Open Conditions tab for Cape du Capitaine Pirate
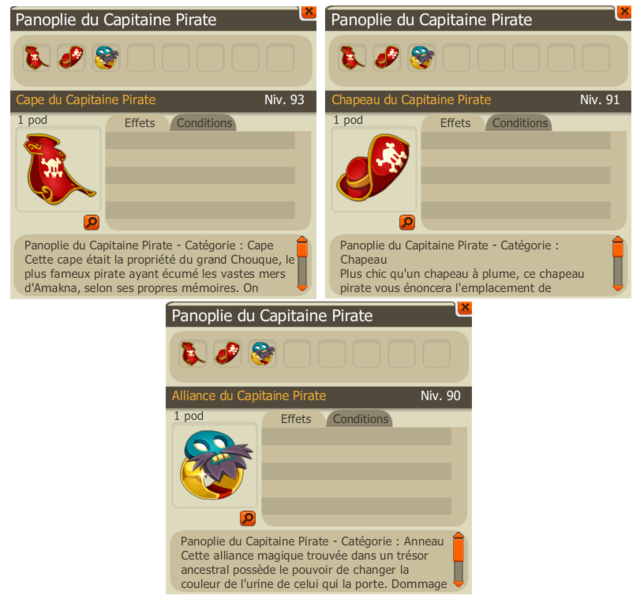This screenshot has width=640, height=603. 204,123
